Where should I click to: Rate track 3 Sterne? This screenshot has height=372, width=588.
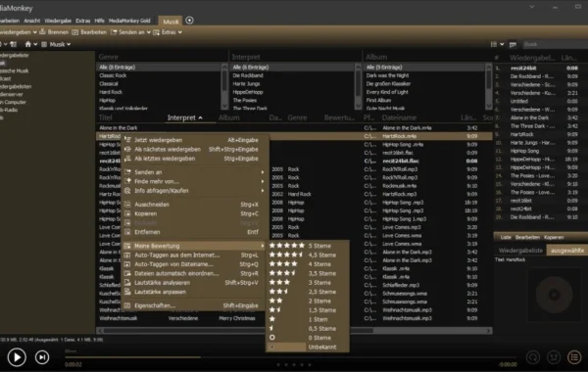(308, 283)
